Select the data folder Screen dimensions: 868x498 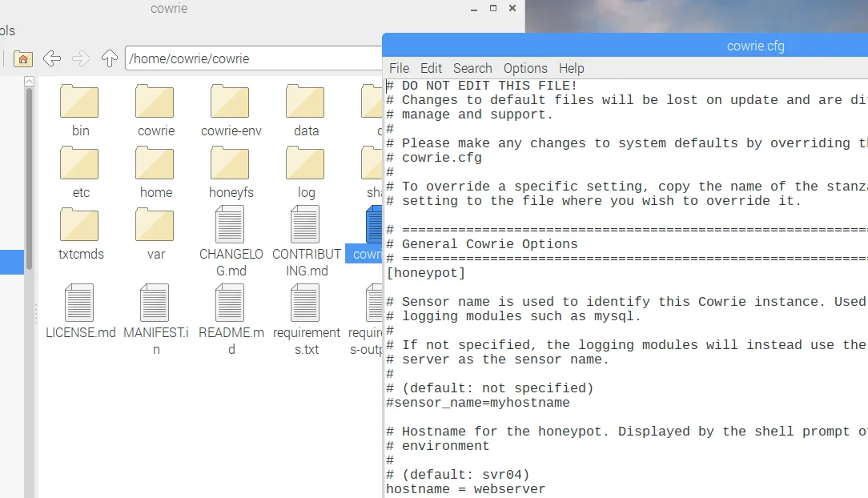[x=306, y=101]
